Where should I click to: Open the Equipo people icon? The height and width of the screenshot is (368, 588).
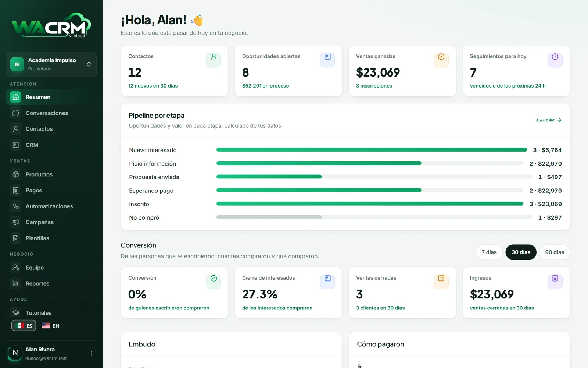(x=15, y=268)
